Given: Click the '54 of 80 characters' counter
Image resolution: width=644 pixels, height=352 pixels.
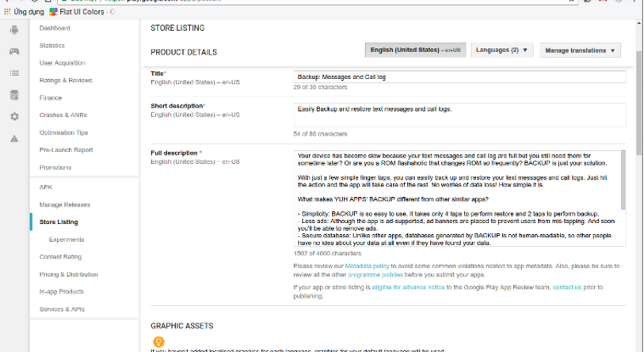Looking at the screenshot, I should (x=320, y=134).
